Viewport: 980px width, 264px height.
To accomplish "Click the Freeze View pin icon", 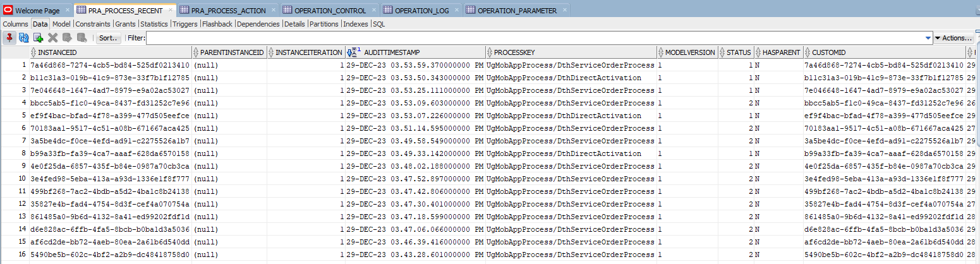I will point(10,38).
